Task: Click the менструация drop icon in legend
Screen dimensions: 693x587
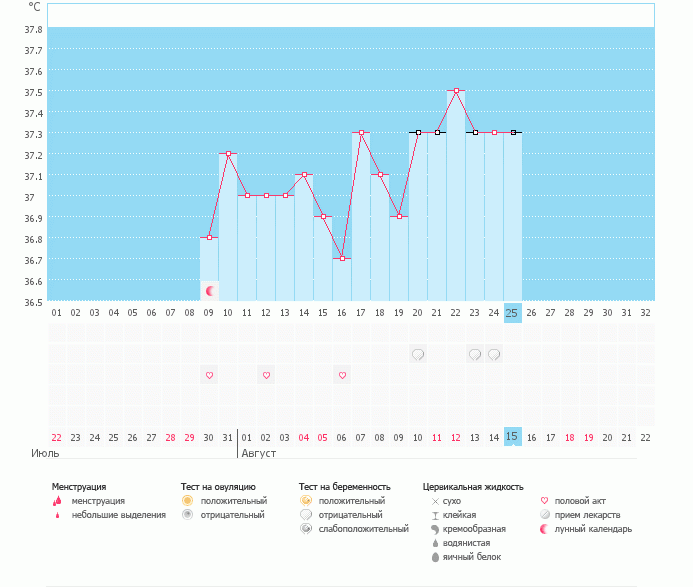Action: coord(57,500)
